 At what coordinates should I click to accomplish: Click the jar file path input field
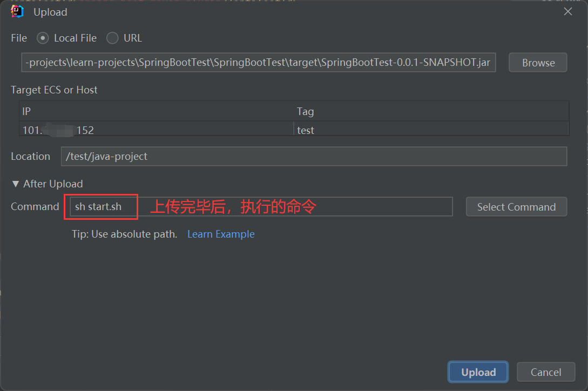[x=258, y=62]
